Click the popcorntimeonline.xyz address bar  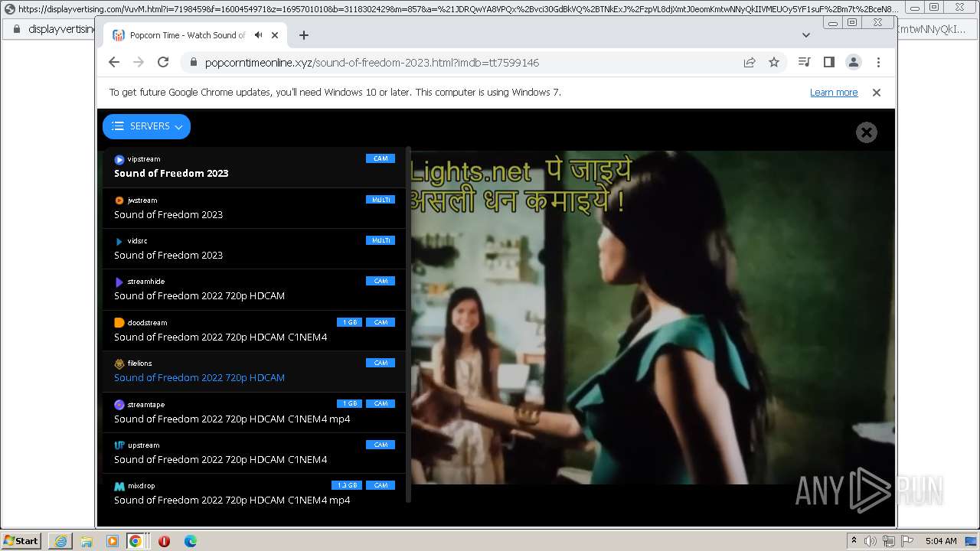coord(459,63)
